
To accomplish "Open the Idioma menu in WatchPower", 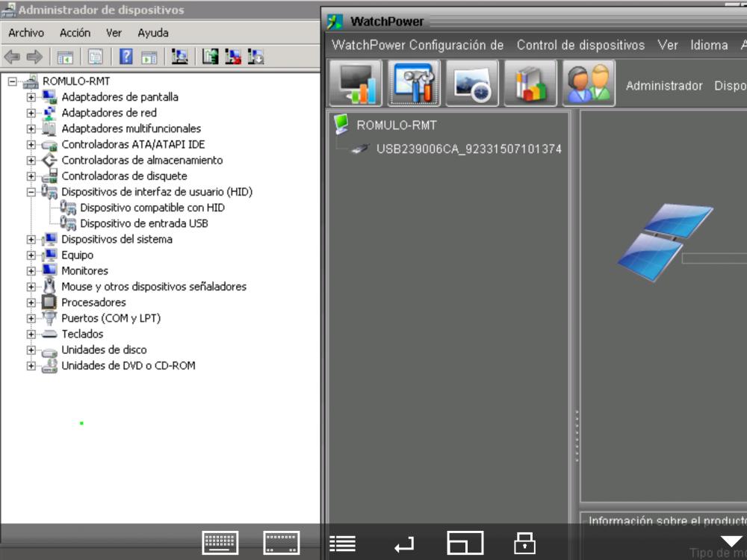I will point(710,46).
